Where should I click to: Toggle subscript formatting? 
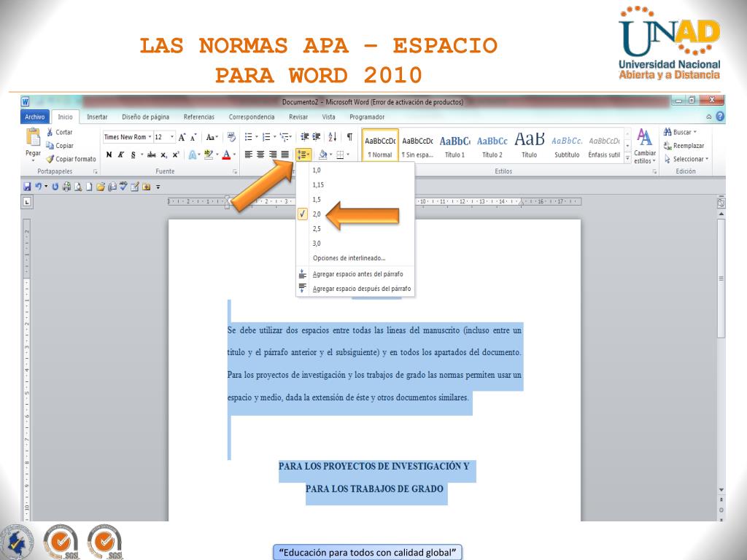(x=163, y=155)
